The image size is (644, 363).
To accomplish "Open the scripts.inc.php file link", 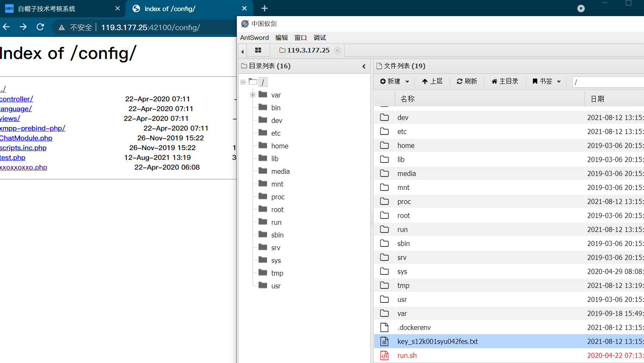I will 23,148.
